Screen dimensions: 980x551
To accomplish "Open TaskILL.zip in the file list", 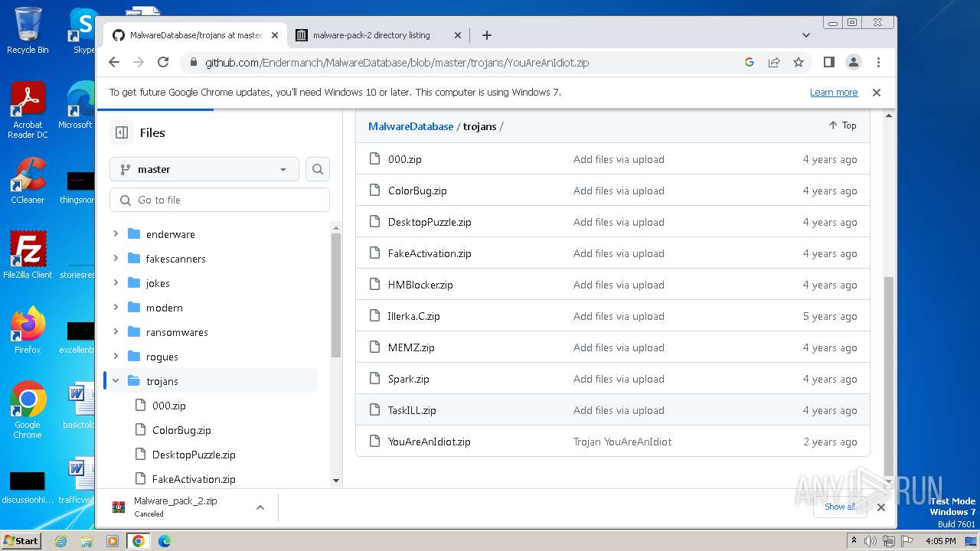I will click(x=412, y=410).
